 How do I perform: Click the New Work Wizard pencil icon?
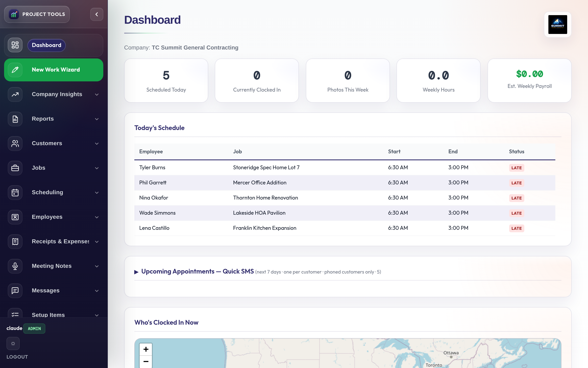[15, 70]
